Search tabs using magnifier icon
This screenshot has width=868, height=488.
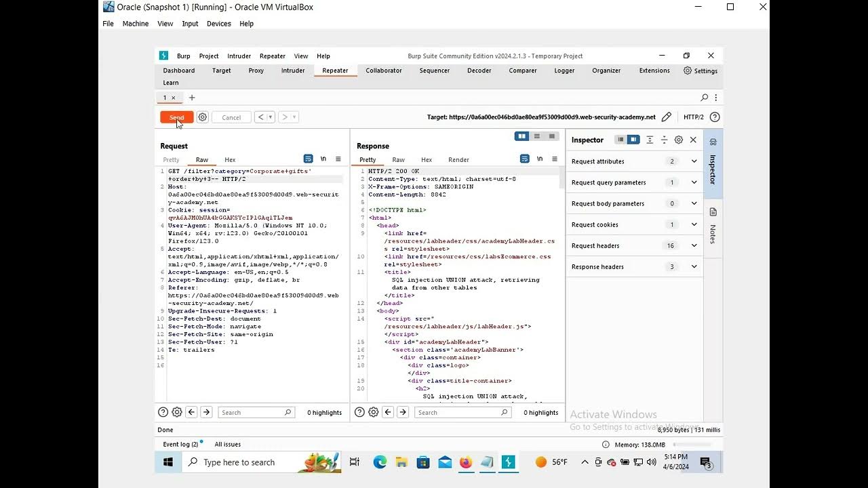[705, 98]
